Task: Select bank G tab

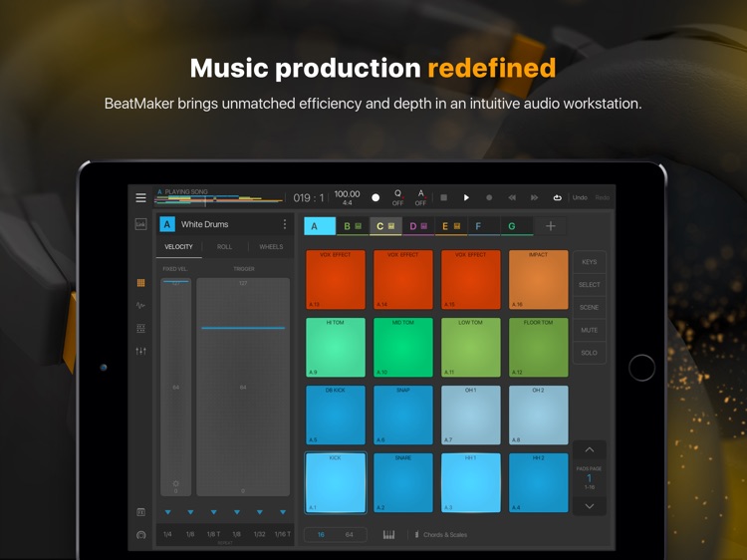Action: 517,226
